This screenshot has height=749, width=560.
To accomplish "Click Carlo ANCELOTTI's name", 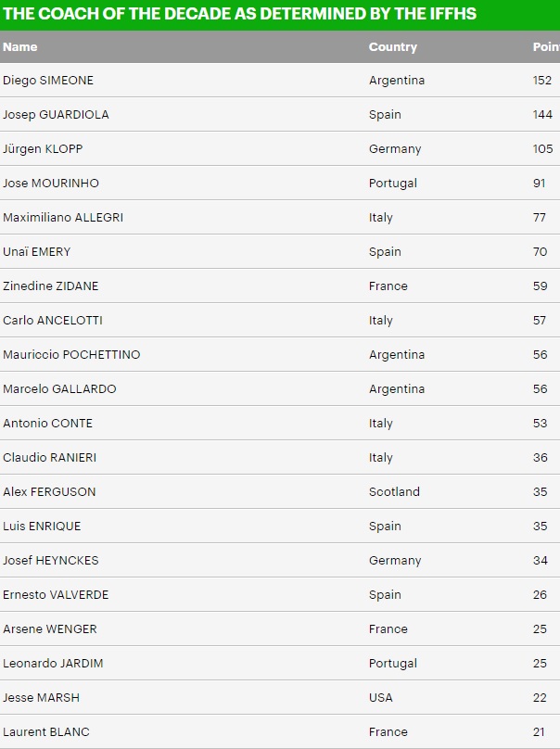I will pyautogui.click(x=53, y=320).
